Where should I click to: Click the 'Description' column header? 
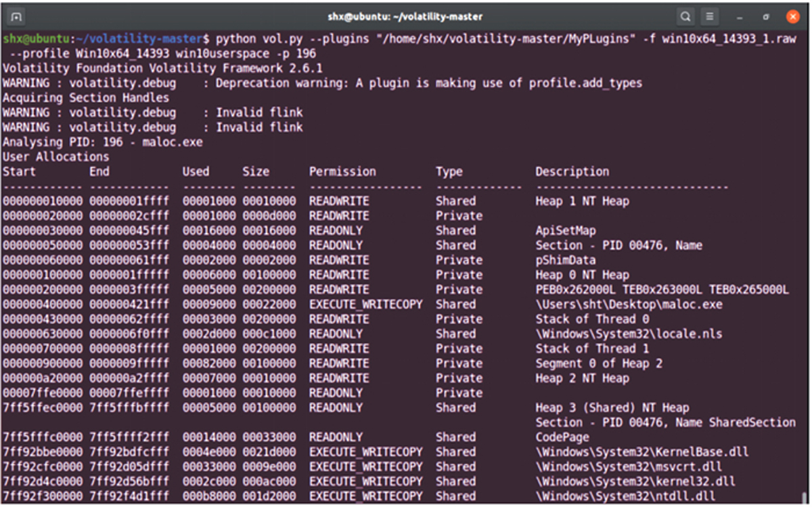tap(572, 172)
